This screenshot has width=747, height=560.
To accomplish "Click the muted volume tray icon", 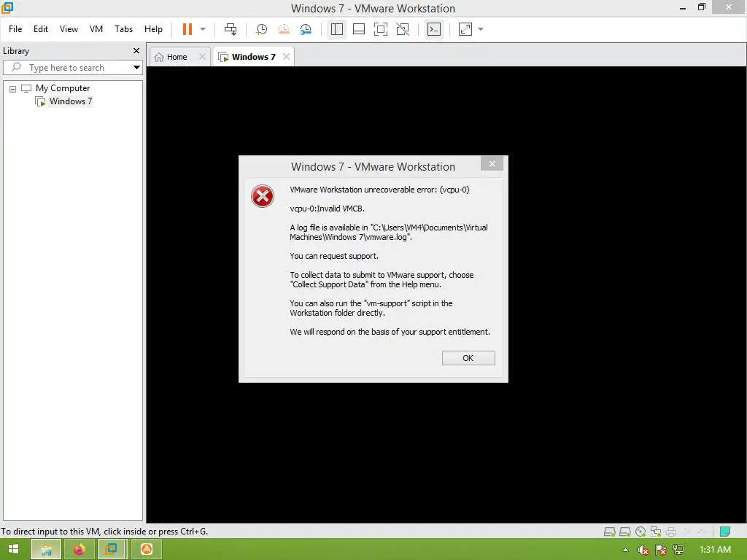I will (643, 550).
